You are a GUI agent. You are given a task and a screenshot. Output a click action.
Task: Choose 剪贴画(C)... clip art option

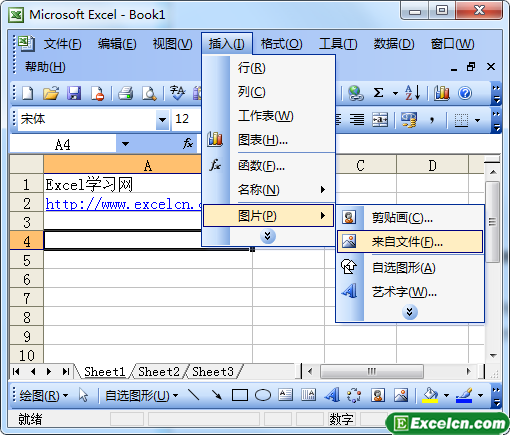(410, 218)
